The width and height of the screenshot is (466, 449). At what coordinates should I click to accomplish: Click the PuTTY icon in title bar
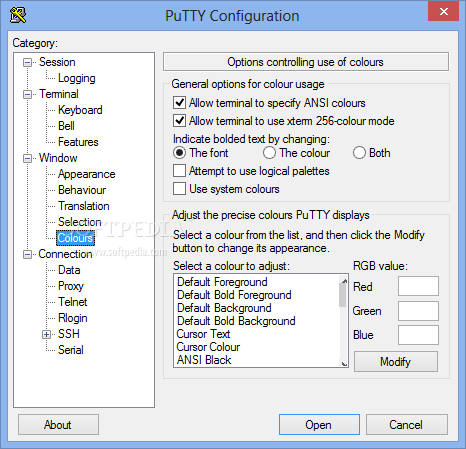pyautogui.click(x=18, y=16)
